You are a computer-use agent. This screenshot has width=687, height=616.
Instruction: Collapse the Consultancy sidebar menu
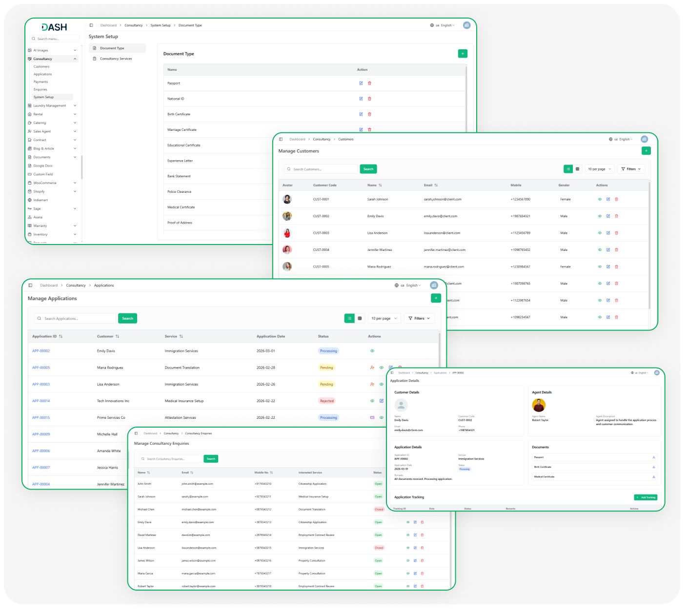pyautogui.click(x=52, y=59)
